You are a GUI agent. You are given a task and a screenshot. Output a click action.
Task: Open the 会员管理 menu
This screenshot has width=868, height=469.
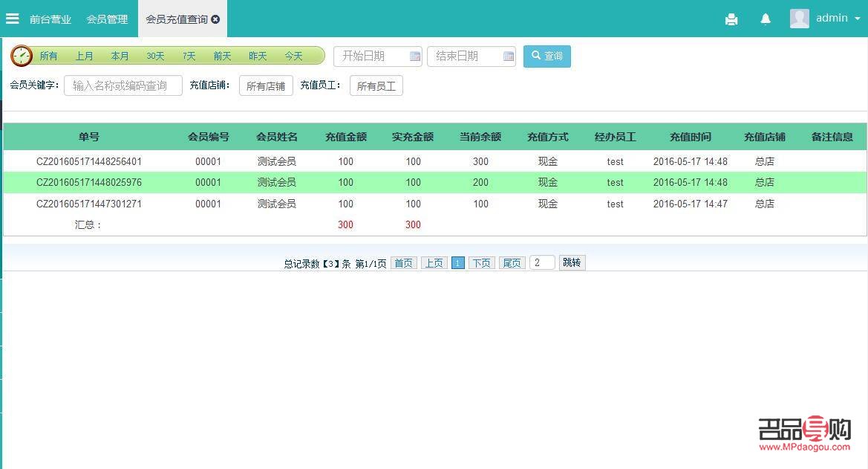[x=106, y=19]
